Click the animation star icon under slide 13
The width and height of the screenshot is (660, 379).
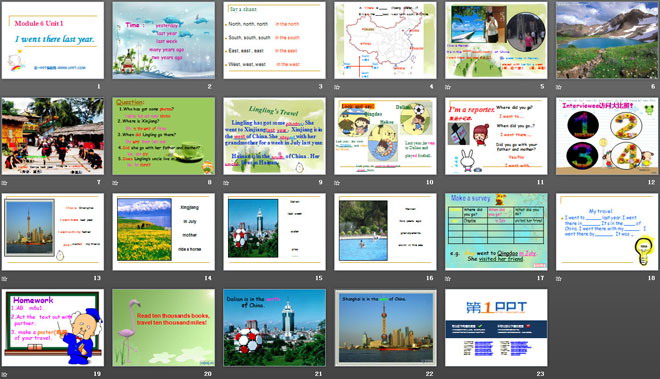pos(4,278)
